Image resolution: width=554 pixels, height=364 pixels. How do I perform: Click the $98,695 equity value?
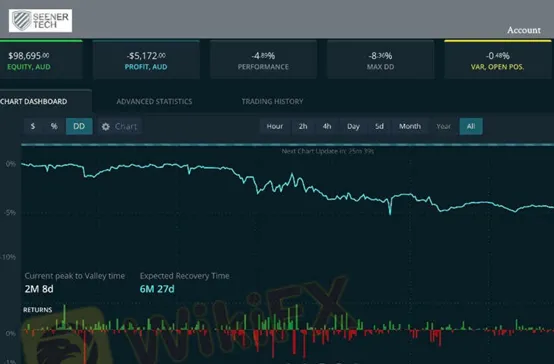(29, 56)
